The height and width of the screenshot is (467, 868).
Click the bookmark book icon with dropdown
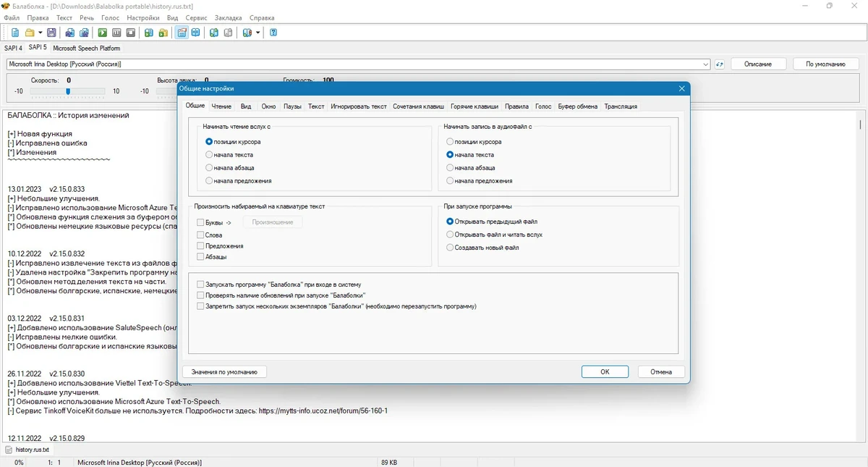click(247, 33)
